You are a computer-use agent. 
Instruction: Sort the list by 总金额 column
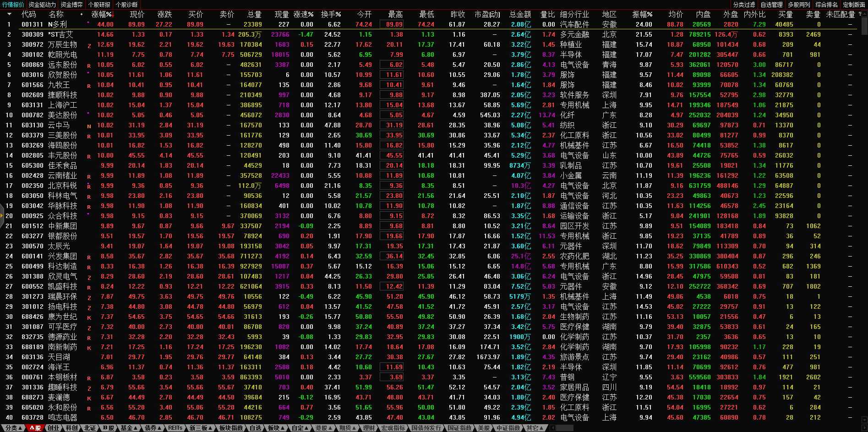(x=520, y=14)
